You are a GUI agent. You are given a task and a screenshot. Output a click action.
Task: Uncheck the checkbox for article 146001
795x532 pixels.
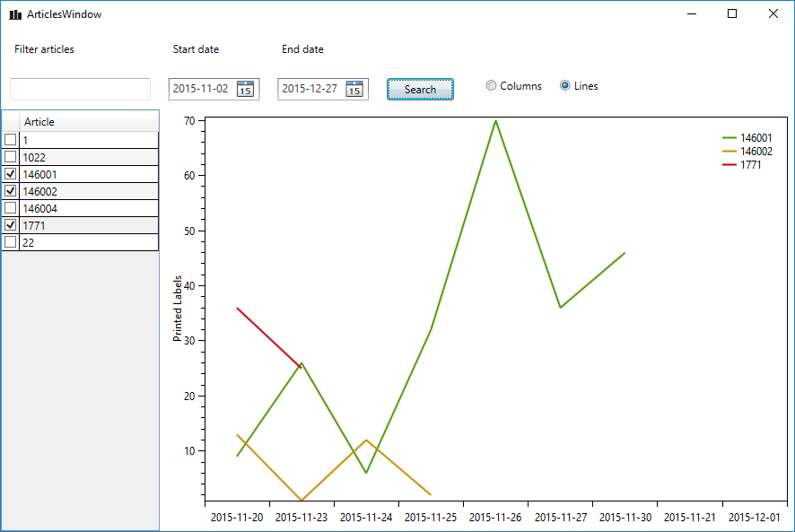10,174
